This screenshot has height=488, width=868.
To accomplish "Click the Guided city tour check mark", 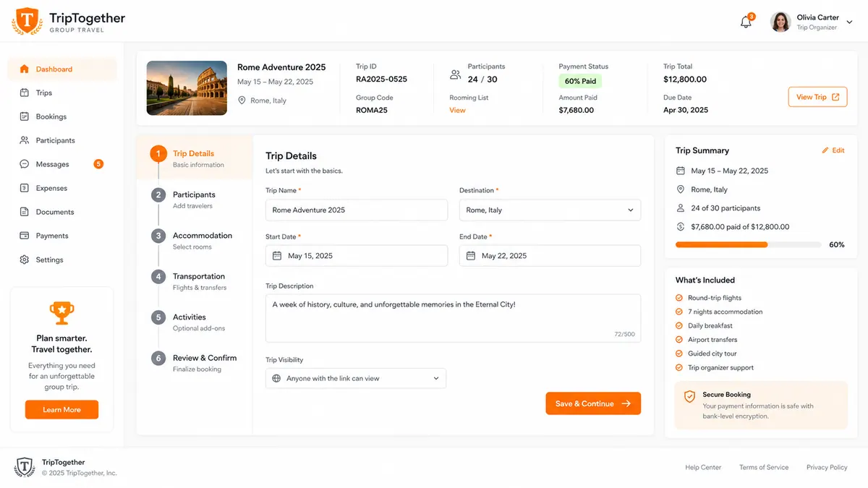I will (x=678, y=354).
